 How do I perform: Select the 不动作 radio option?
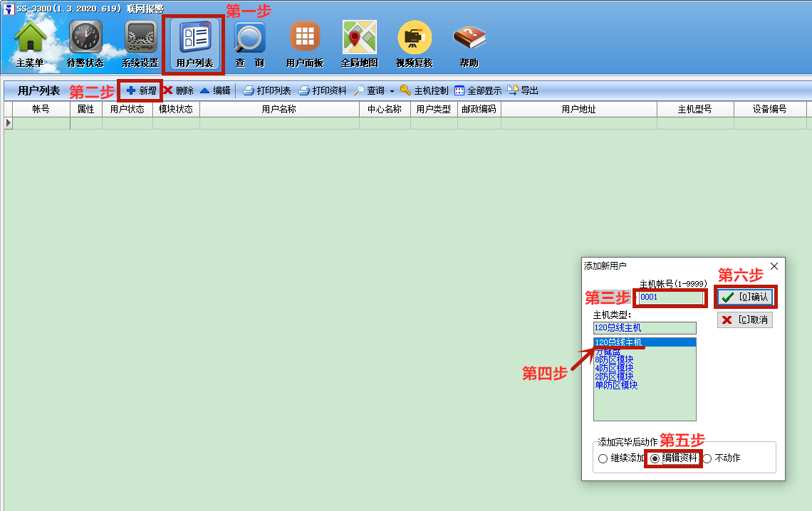[x=707, y=458]
